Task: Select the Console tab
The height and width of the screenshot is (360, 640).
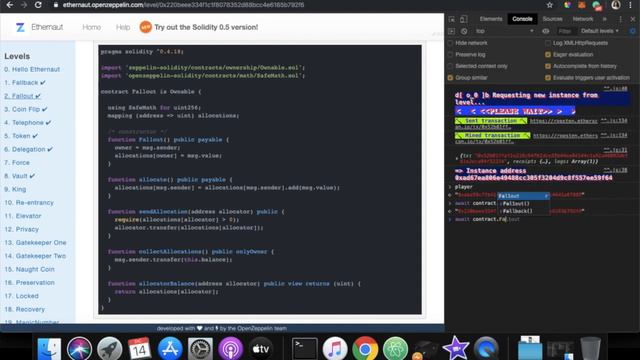Action: tap(522, 19)
